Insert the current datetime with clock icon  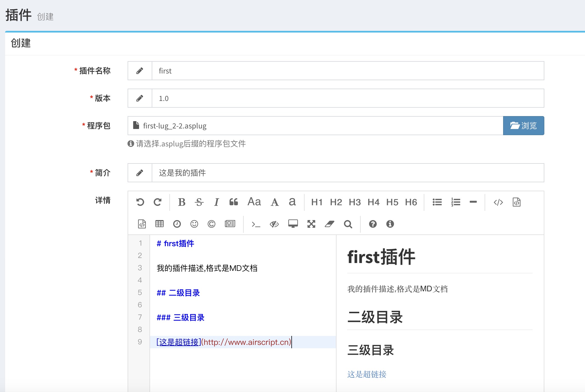click(177, 224)
